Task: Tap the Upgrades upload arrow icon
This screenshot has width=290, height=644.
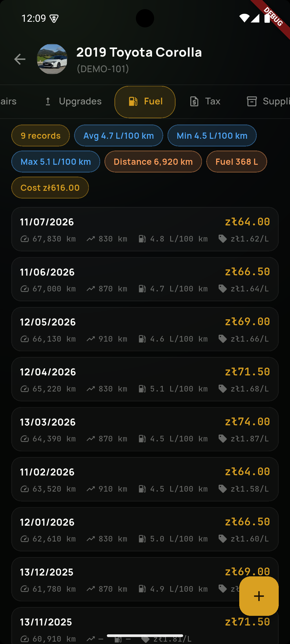Action: [48, 101]
